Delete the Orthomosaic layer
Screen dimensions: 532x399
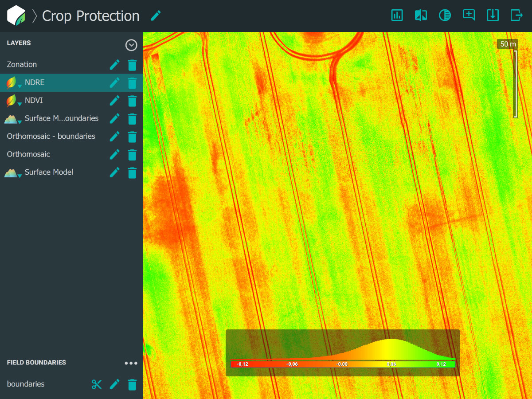[132, 155]
